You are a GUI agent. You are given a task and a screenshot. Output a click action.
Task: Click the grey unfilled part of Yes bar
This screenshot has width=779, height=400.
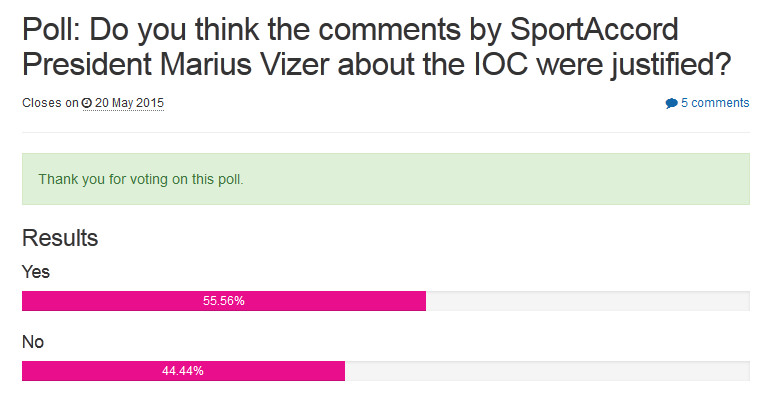pos(587,300)
